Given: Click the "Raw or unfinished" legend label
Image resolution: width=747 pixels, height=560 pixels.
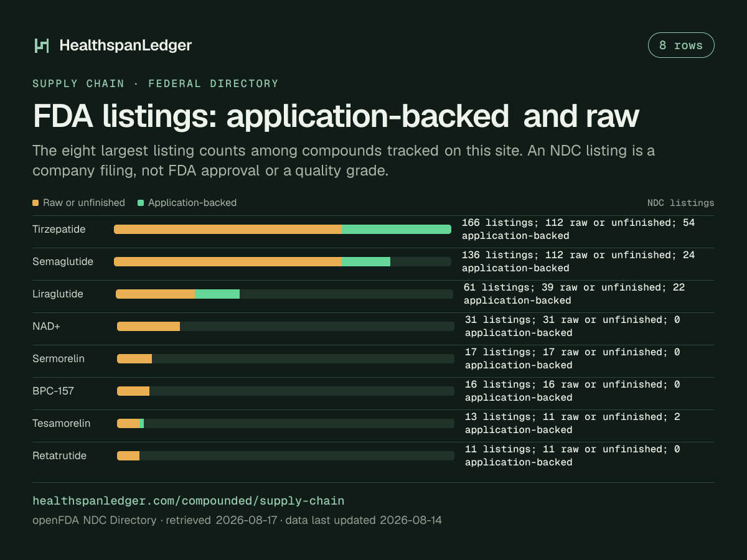Looking at the screenshot, I should coord(84,203).
